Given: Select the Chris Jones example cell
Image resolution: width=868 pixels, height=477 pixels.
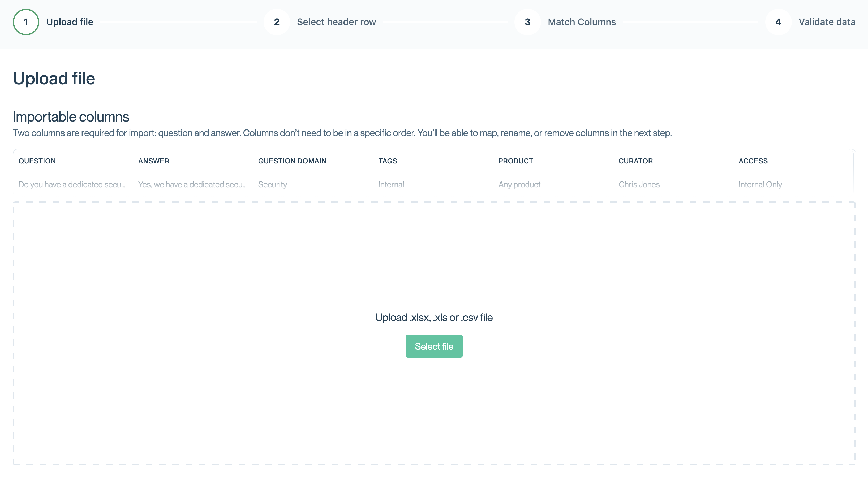Looking at the screenshot, I should point(639,185).
